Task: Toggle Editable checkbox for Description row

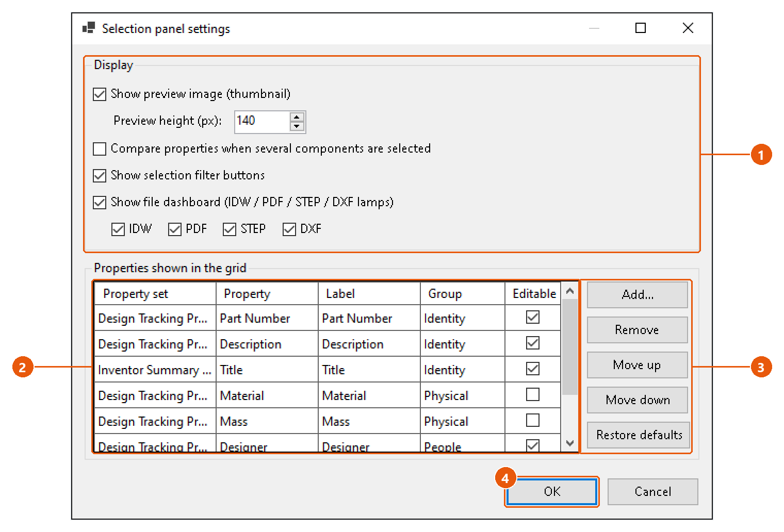Action: 533,343
